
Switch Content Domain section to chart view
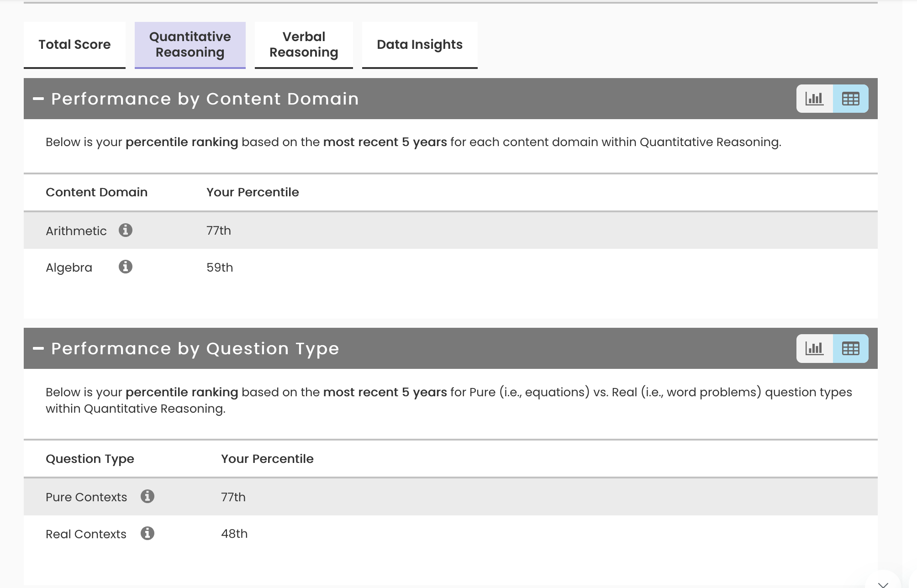[814, 99]
